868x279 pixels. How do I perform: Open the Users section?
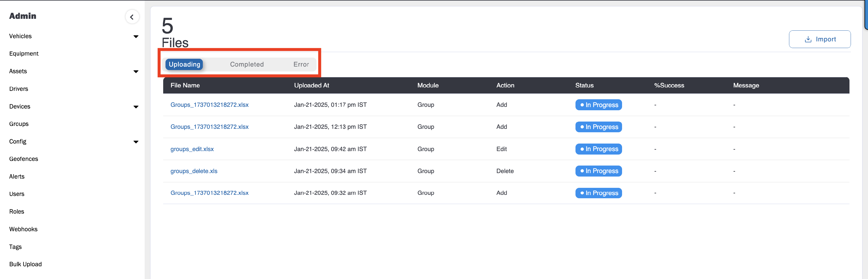click(17, 194)
